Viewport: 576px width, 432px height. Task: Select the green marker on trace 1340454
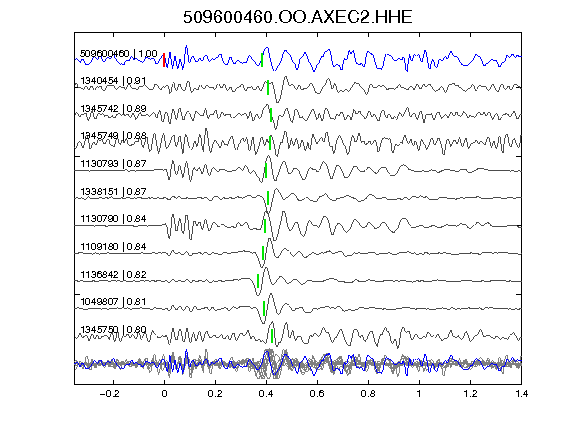click(268, 87)
